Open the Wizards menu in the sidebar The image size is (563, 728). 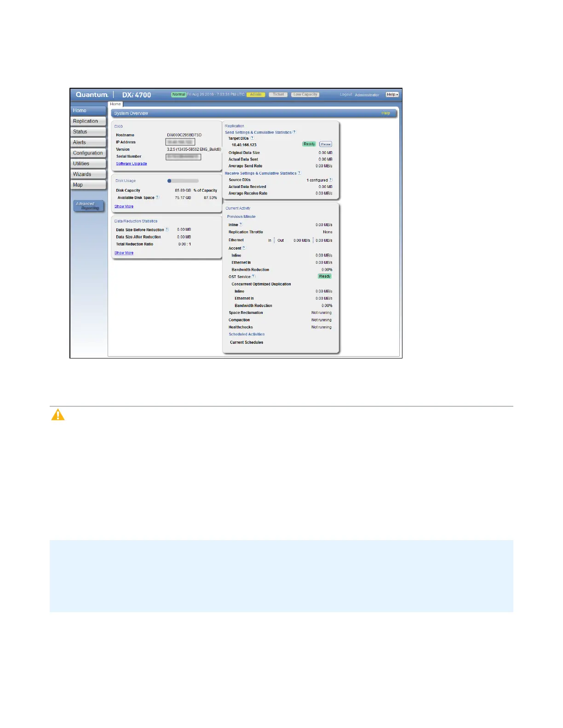[88, 174]
